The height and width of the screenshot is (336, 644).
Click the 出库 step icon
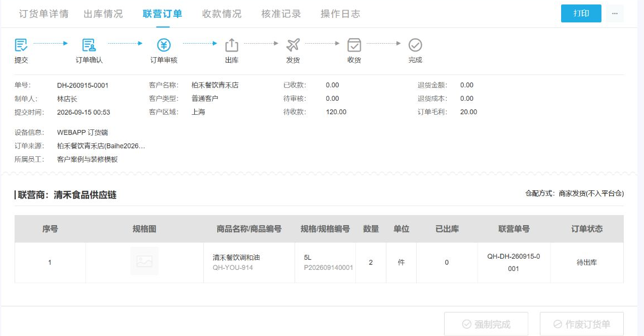232,45
